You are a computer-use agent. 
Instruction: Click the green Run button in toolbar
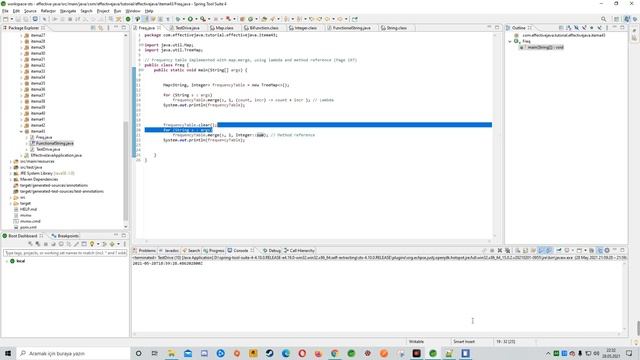[190, 19]
